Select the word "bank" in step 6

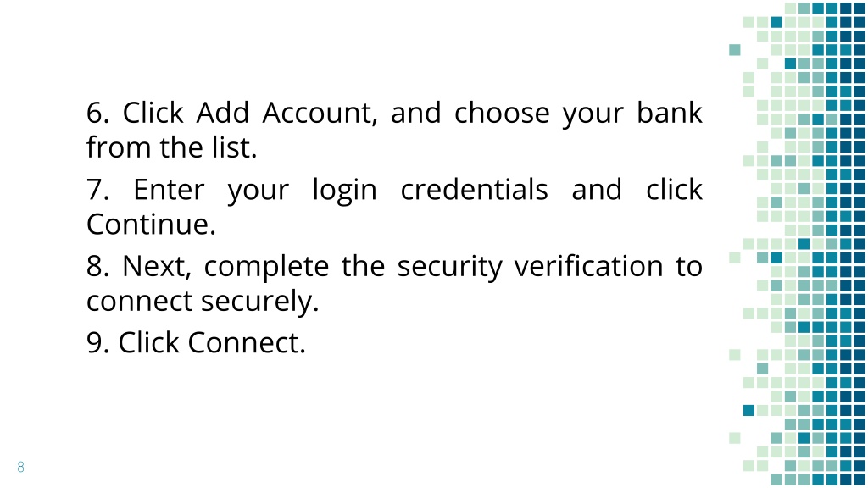(670, 113)
